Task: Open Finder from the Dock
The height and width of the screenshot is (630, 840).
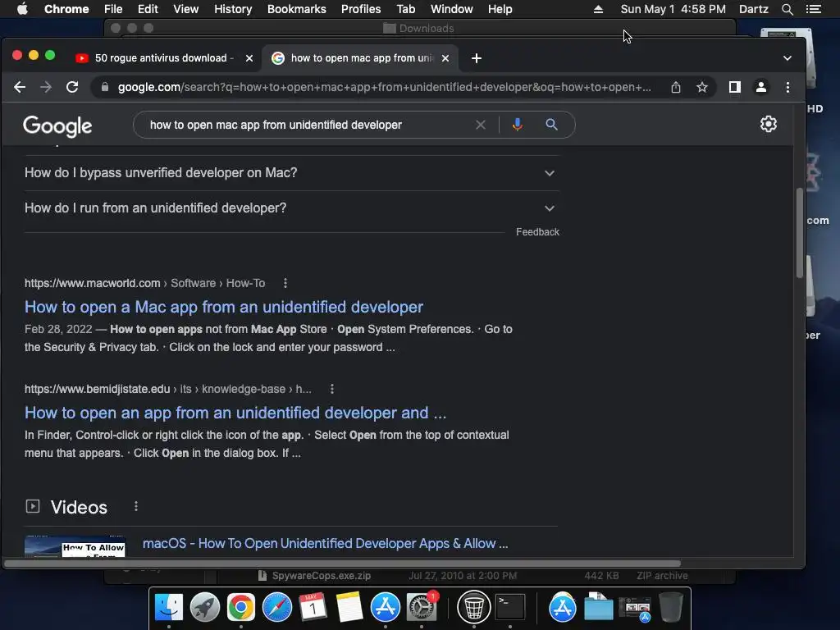Action: (x=169, y=608)
